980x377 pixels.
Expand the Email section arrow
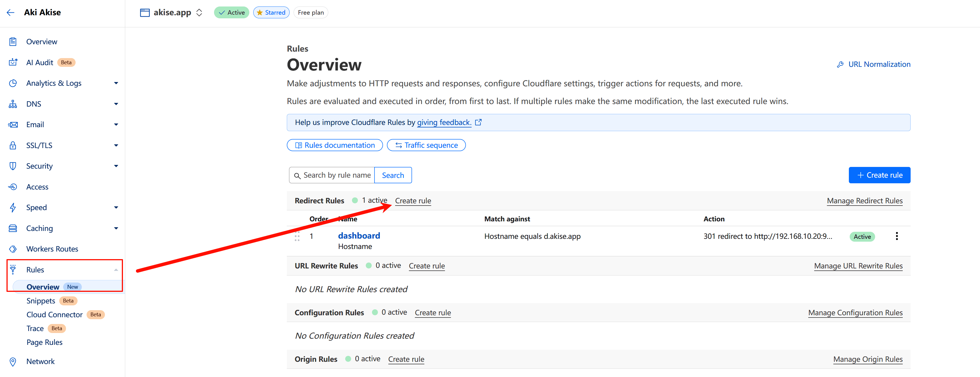tap(116, 124)
